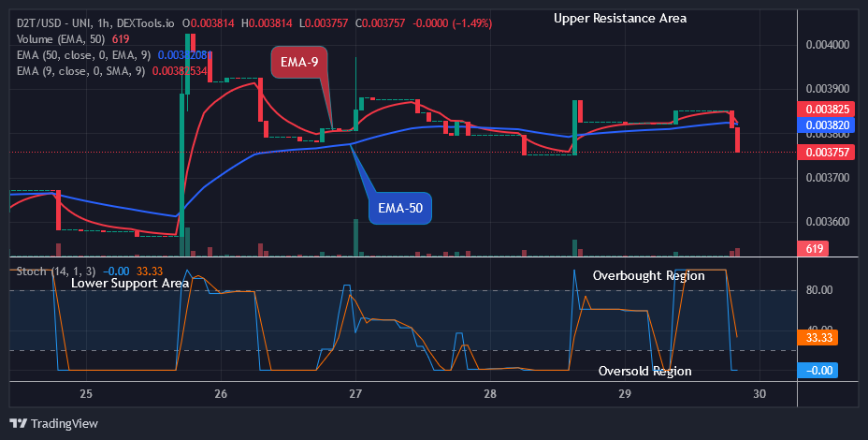
Task: Click the blue -0.00 stochastic tag
Action: tap(817, 370)
